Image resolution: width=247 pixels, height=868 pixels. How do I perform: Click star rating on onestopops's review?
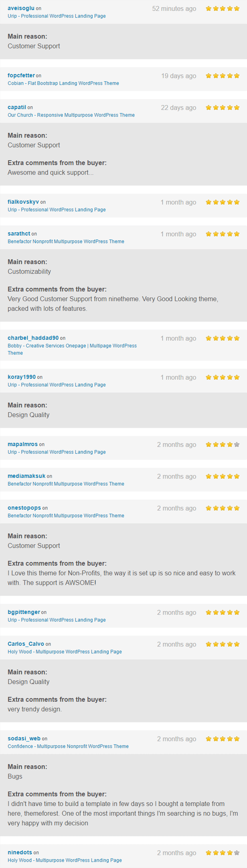[223, 508]
